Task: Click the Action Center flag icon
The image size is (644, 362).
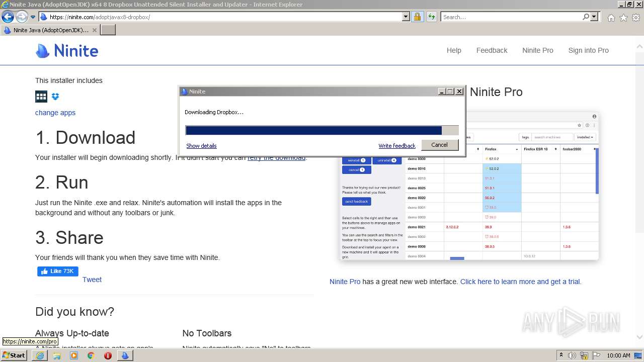Action: pyautogui.click(x=596, y=355)
